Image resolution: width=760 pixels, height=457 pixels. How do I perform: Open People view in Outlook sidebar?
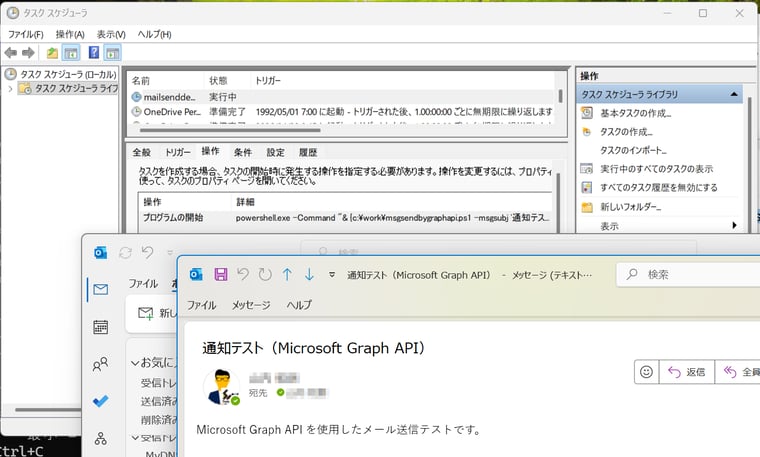coord(100,364)
